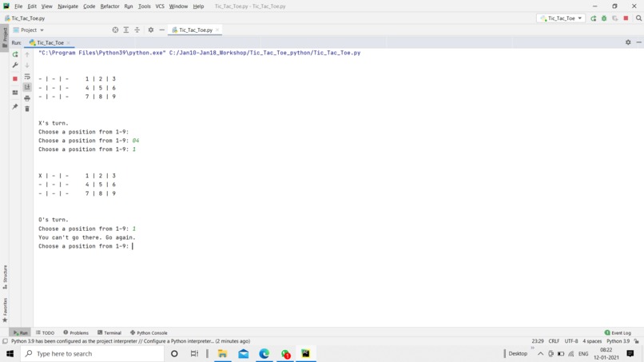Open the Structure side tool button

[5, 276]
